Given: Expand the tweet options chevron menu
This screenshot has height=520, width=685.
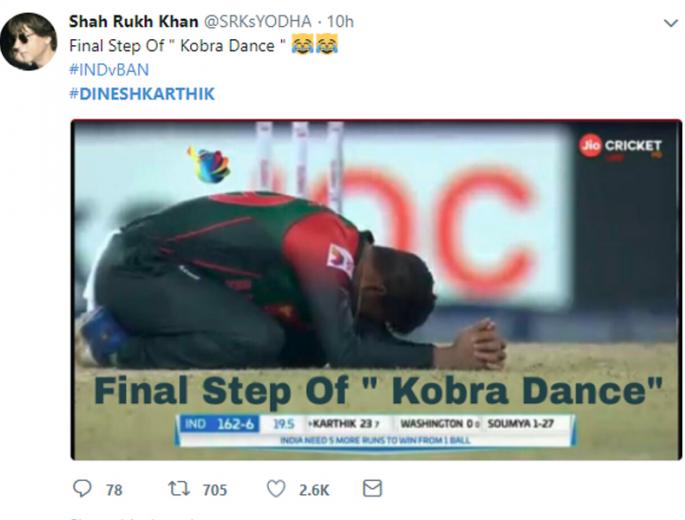Looking at the screenshot, I should (669, 22).
